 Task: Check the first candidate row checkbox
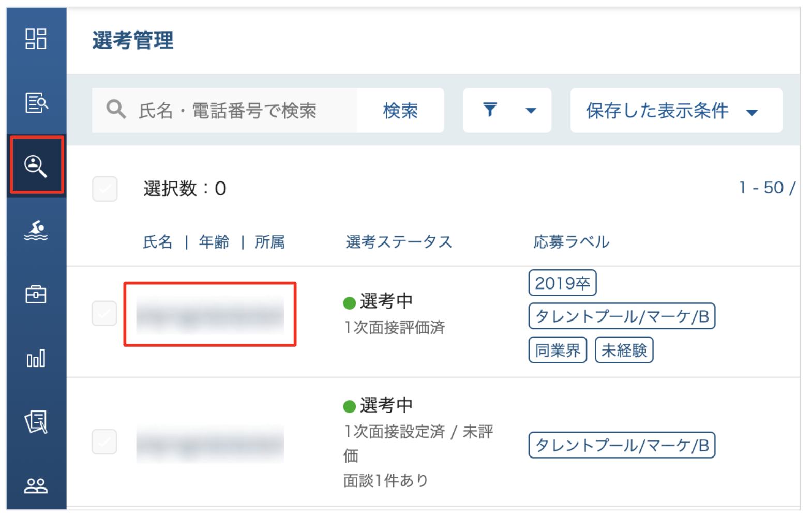tap(104, 313)
